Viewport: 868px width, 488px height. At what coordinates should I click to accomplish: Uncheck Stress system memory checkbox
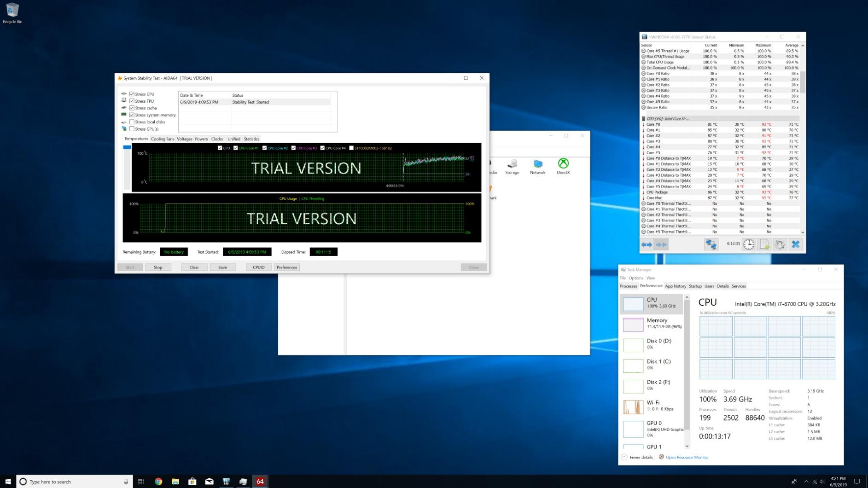pos(132,115)
